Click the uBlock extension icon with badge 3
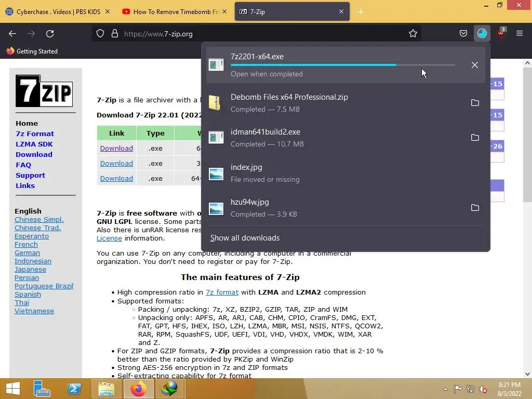 501,33
